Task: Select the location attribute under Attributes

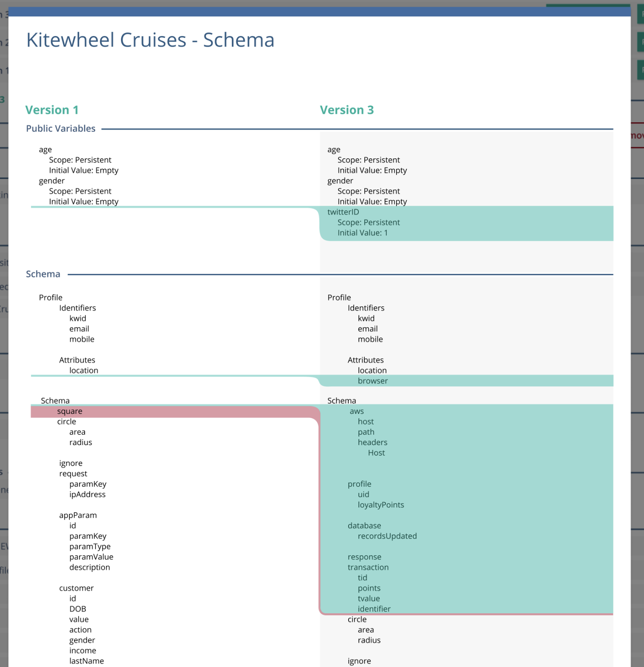Action: coord(84,370)
